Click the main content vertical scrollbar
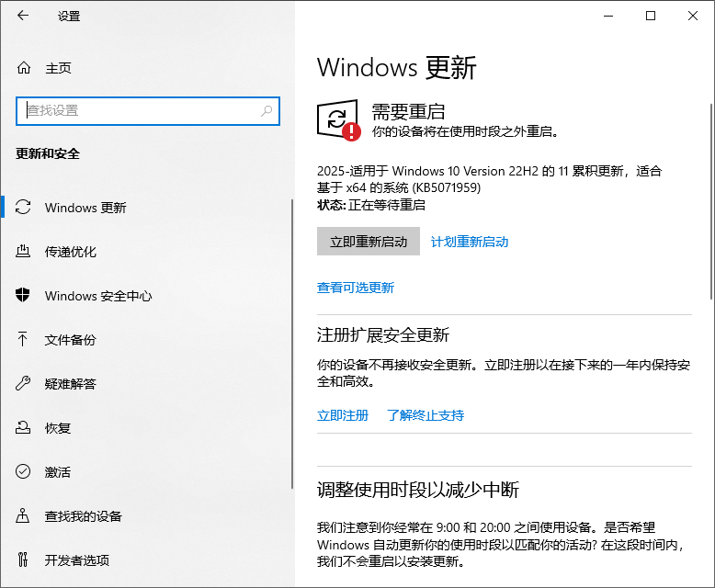Screen dimensions: 715x588 tap(710, 201)
